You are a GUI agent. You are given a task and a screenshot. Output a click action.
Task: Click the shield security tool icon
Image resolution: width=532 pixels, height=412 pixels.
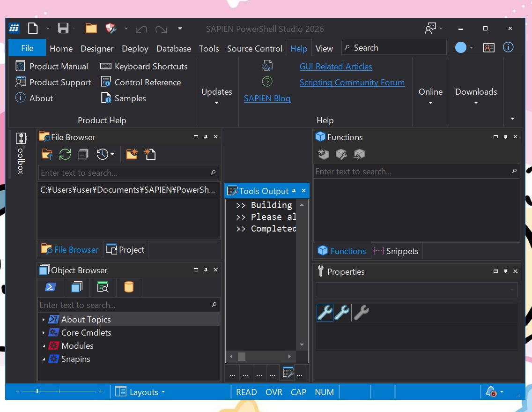pyautogui.click(x=111, y=28)
